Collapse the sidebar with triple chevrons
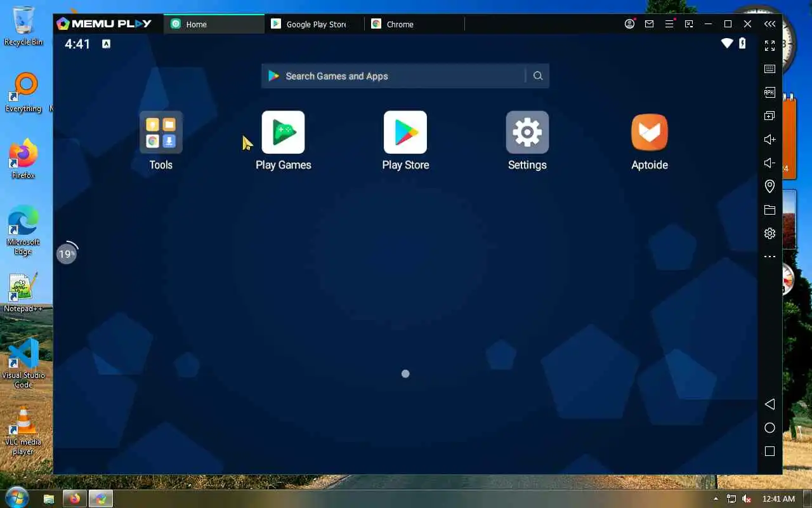The image size is (812, 508). click(769, 24)
